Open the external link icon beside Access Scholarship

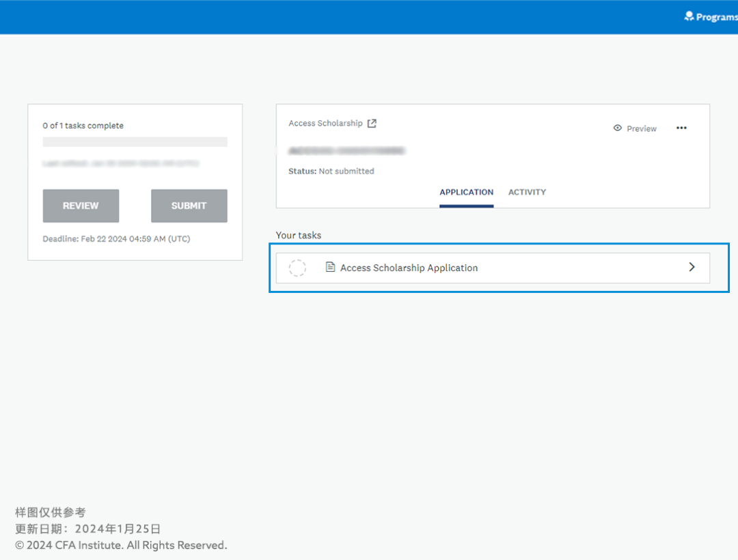click(x=372, y=124)
